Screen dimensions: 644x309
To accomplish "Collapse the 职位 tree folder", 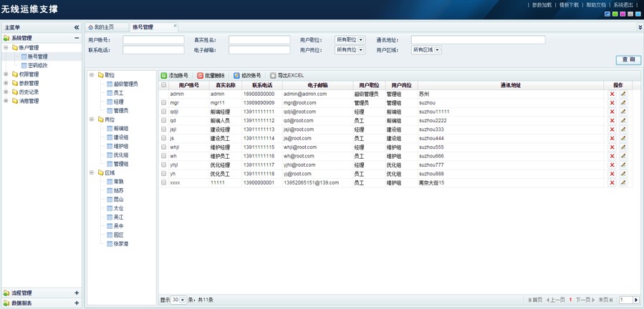I will tap(92, 75).
